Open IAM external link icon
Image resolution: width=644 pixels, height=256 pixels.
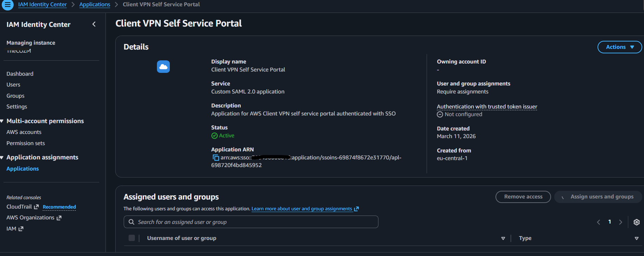pos(21,229)
